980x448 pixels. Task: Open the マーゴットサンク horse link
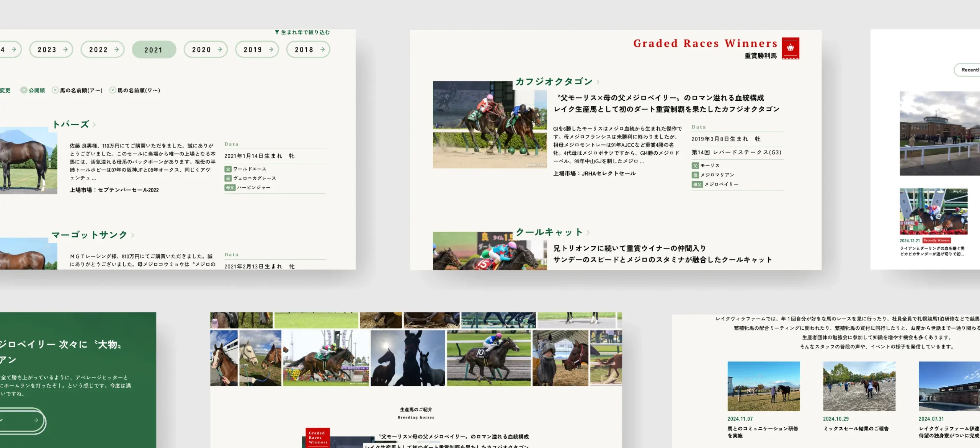click(89, 235)
